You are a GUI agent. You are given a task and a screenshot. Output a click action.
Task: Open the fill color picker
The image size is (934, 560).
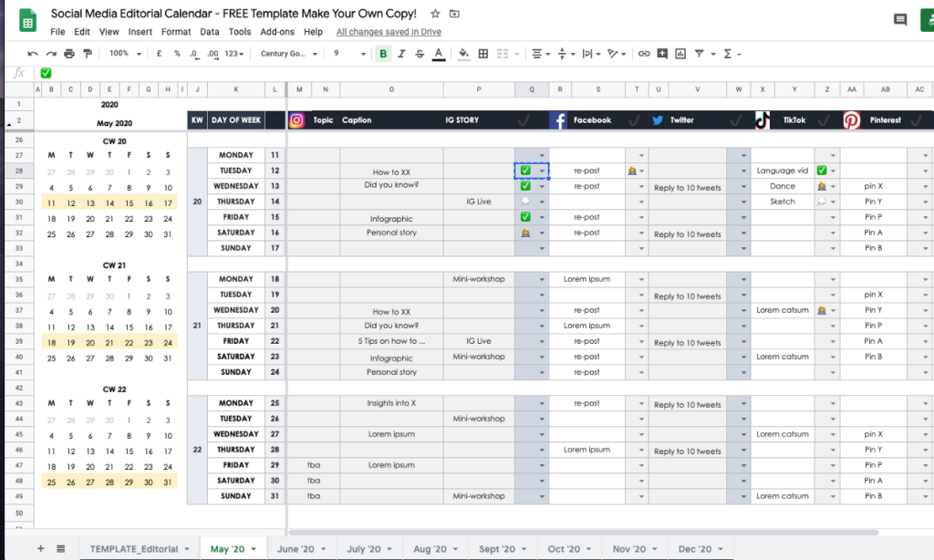point(463,54)
